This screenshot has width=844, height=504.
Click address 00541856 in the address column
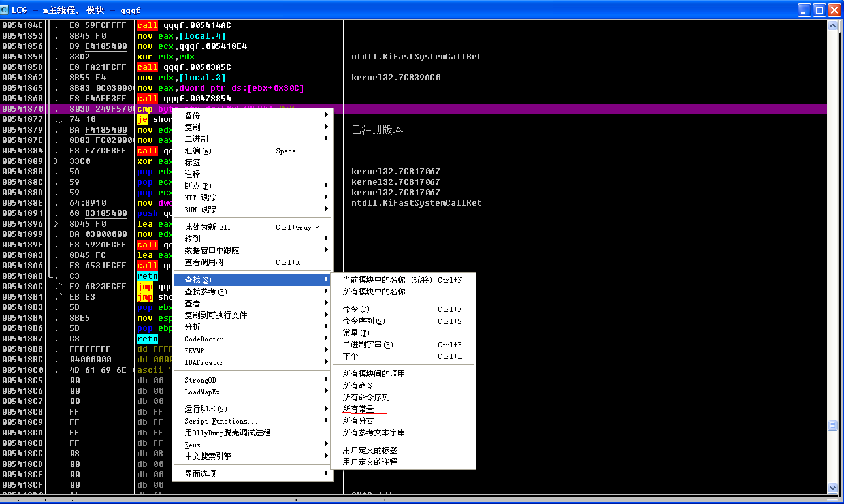pos(22,46)
